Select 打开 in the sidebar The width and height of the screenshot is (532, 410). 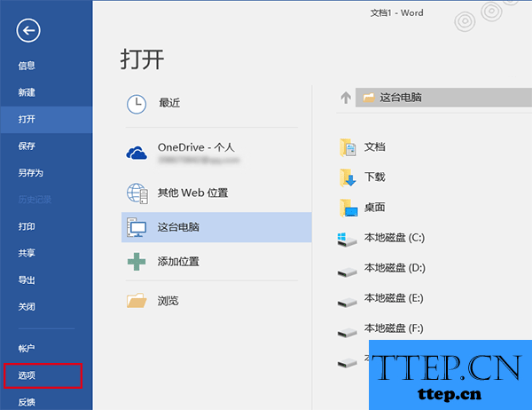click(46, 119)
